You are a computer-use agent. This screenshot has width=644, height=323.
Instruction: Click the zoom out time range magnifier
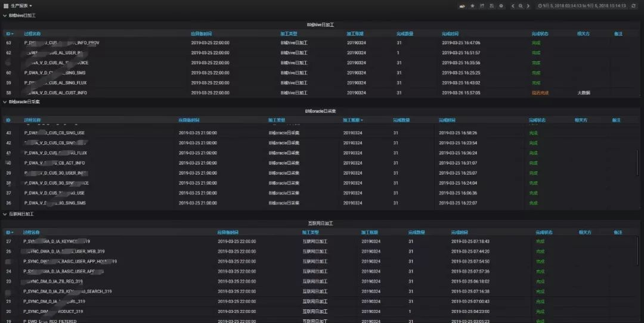(x=521, y=6)
